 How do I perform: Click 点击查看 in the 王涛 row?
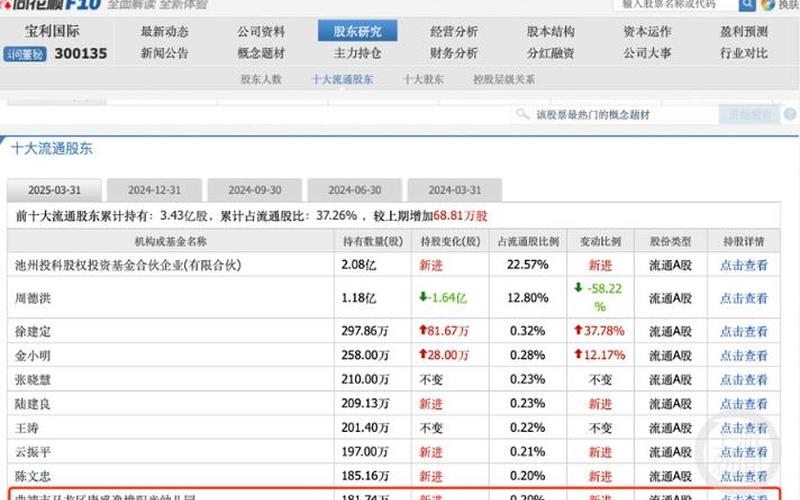(x=743, y=428)
